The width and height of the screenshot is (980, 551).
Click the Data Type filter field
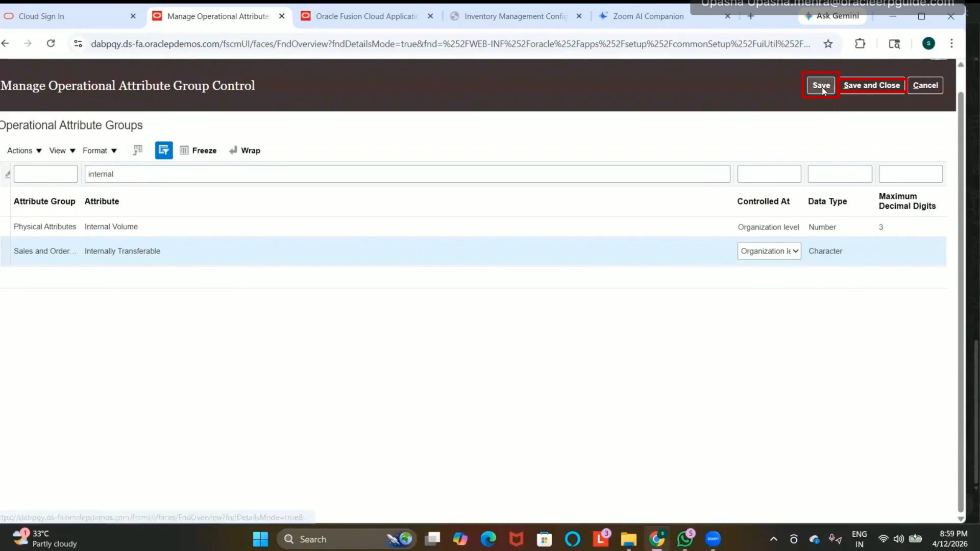(840, 174)
